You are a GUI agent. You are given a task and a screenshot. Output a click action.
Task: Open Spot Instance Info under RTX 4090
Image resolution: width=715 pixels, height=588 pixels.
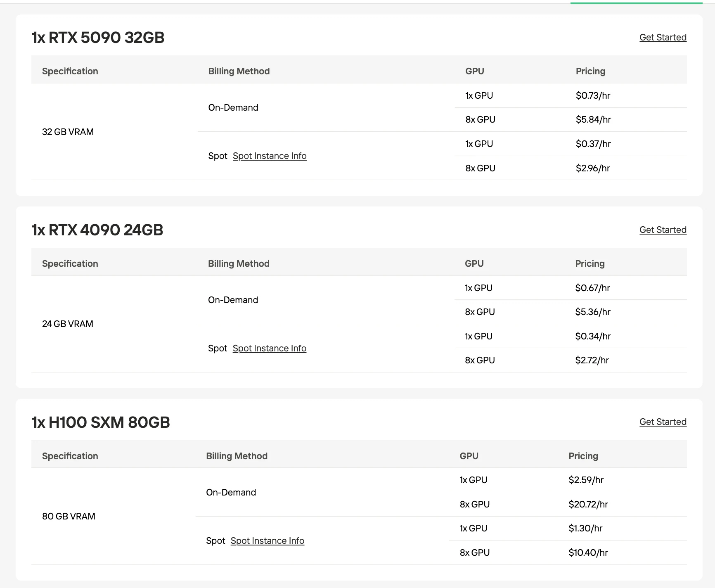pos(270,348)
